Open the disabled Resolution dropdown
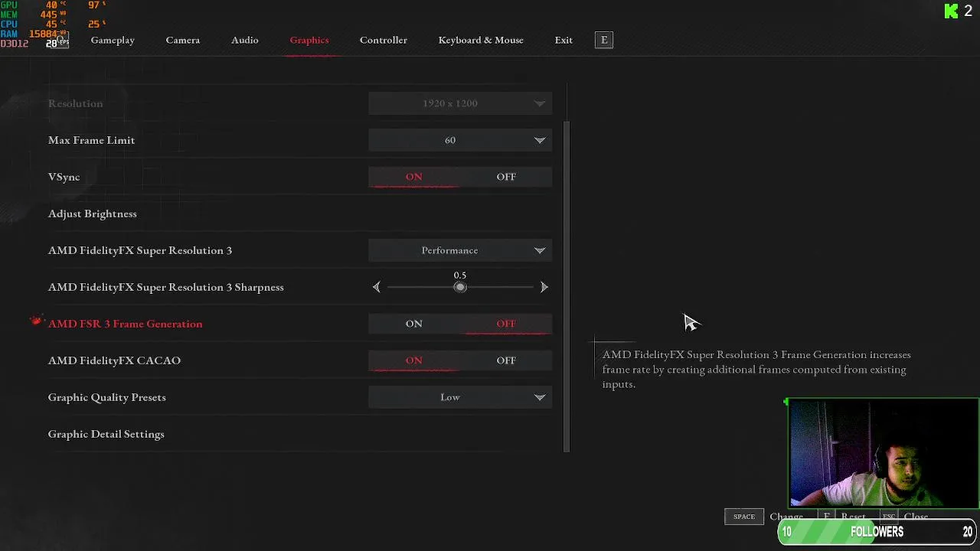 [x=460, y=103]
